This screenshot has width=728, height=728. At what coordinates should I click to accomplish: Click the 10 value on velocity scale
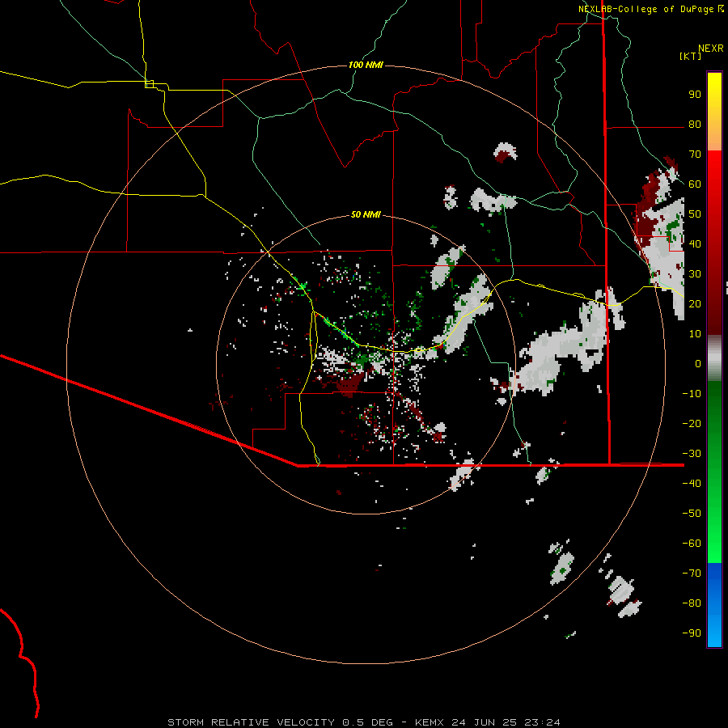pos(695,334)
